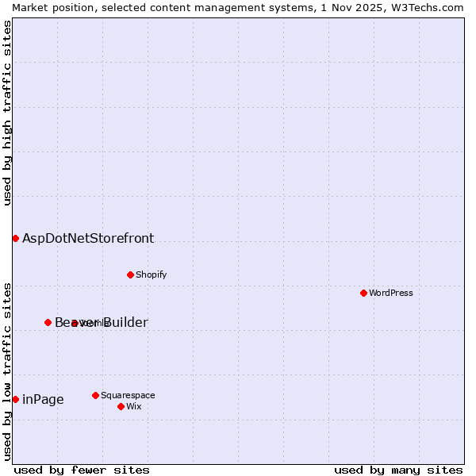Click the 'used by high traffic sites' axis label
Image resolution: width=476 pixels, height=476 pixels.
tap(7, 113)
